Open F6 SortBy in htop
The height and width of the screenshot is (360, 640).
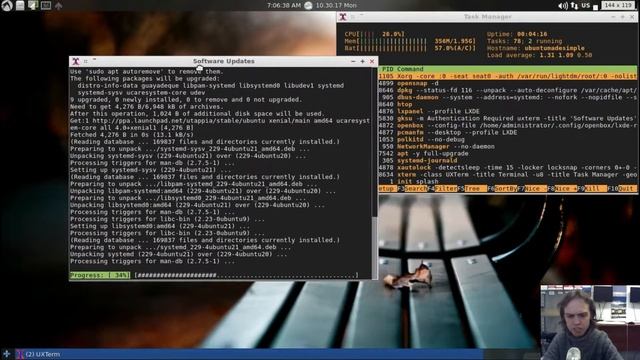(502, 189)
